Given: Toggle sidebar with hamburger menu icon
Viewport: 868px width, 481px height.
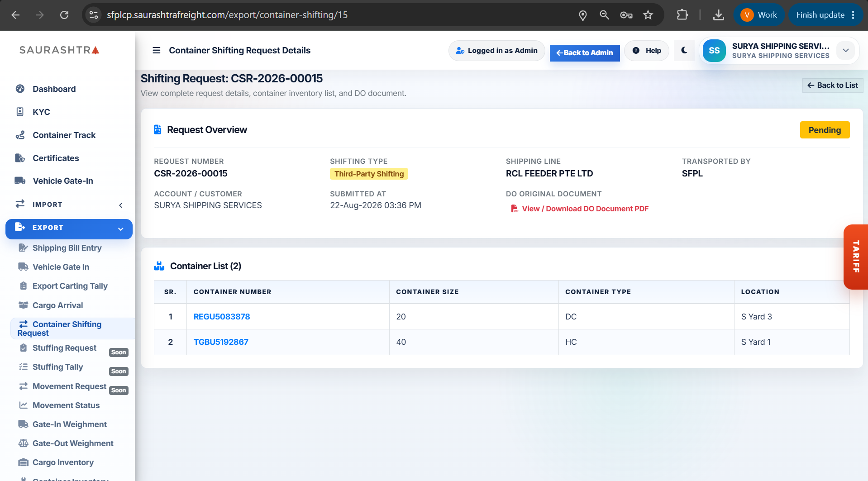Looking at the screenshot, I should coord(157,50).
